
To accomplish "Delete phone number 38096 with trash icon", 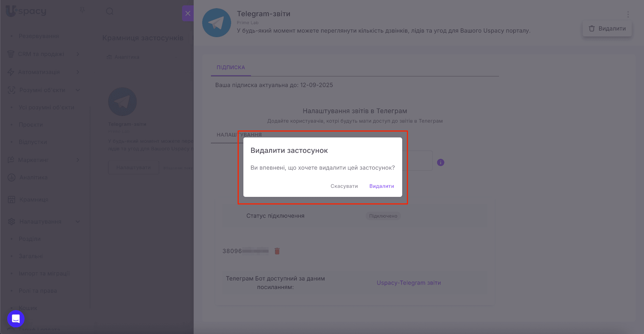I will [277, 251].
